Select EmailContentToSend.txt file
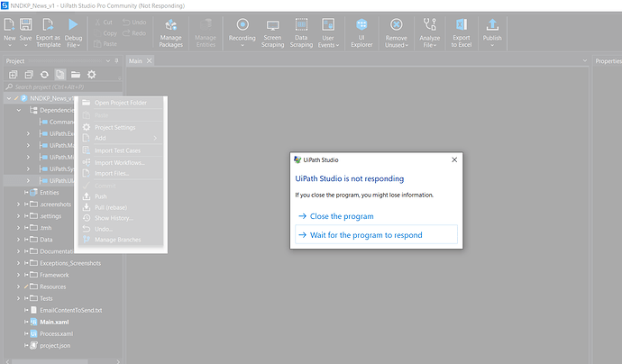 tap(70, 311)
